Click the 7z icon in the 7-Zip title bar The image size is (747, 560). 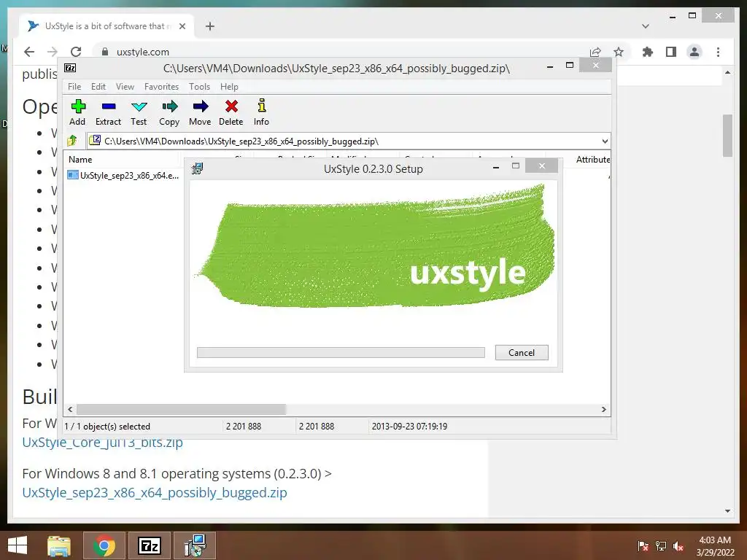click(x=70, y=68)
